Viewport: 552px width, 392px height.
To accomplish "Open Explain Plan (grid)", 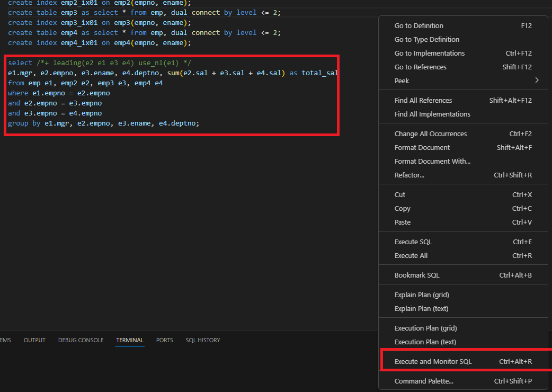I will (463, 295).
